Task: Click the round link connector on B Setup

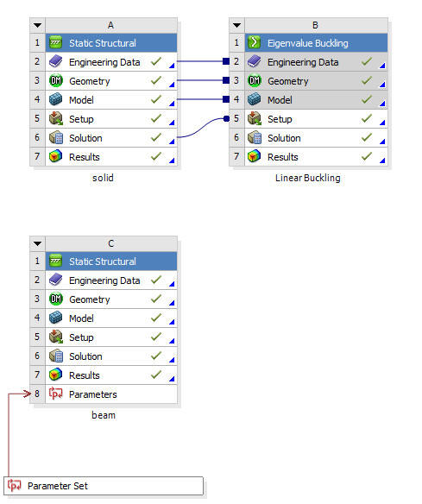Action: point(227,118)
